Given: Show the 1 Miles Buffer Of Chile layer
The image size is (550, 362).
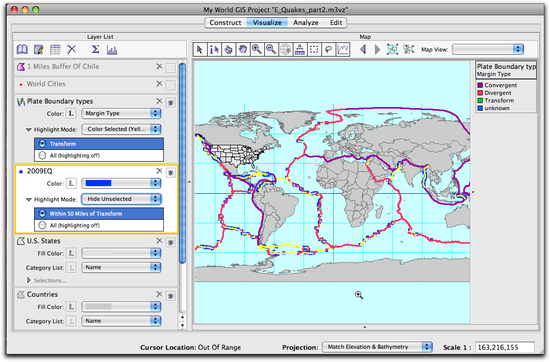Looking at the screenshot, I should click(170, 67).
